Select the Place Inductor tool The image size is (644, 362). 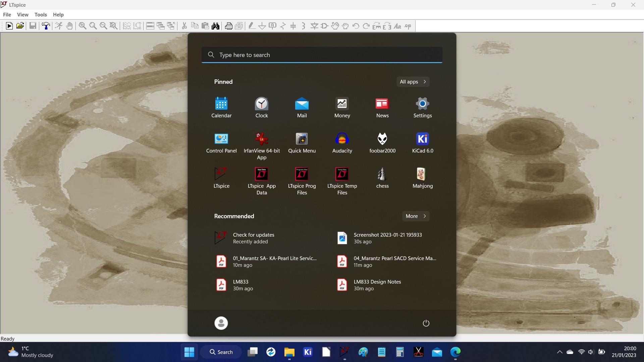tap(304, 26)
